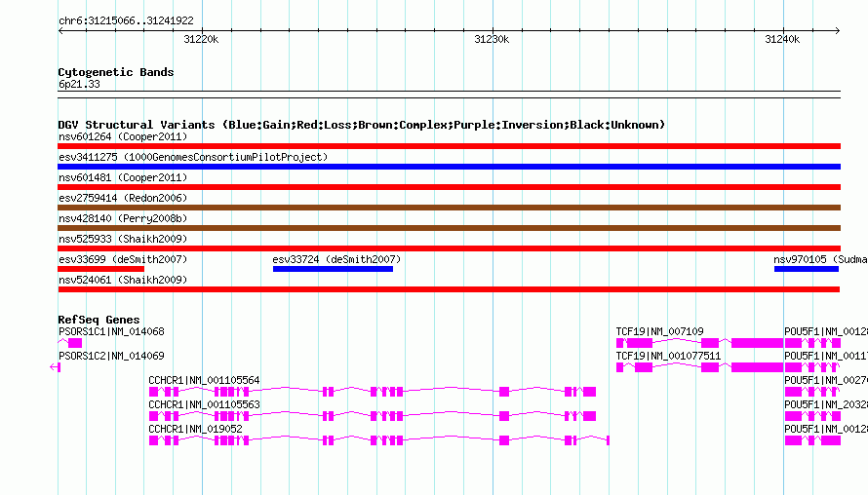Open the nsv601481 (Cooper2011) label
This screenshot has height=495, width=868.
(x=123, y=177)
